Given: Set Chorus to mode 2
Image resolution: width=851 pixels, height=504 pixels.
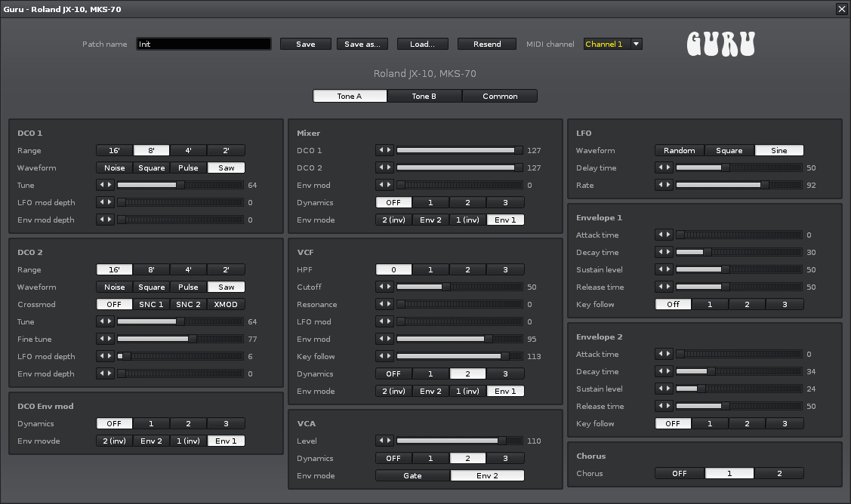Looking at the screenshot, I should pyautogui.click(x=779, y=474).
